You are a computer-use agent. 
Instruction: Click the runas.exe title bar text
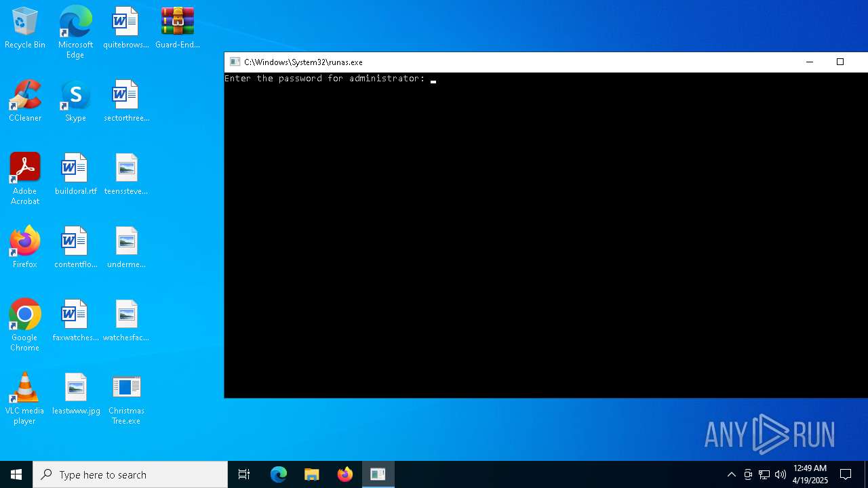pyautogui.click(x=303, y=62)
